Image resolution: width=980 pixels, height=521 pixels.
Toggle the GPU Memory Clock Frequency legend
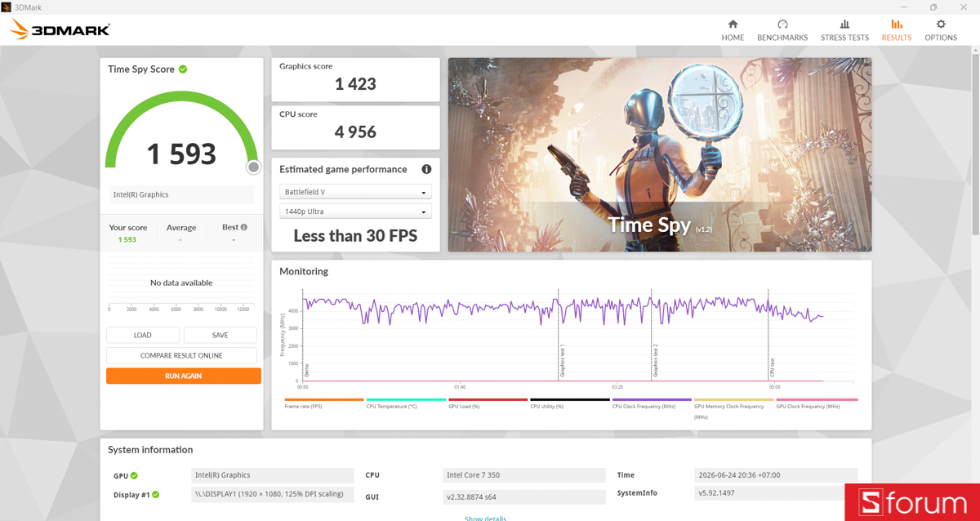pyautogui.click(x=733, y=408)
